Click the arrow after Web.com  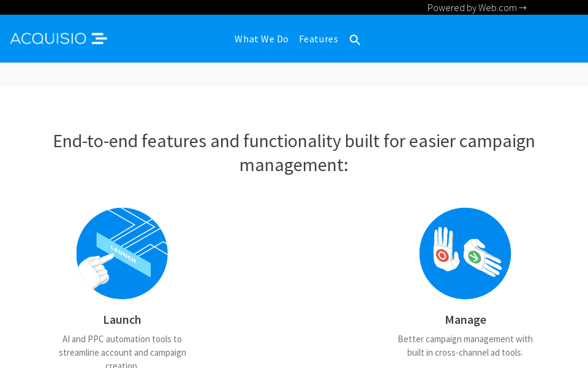tap(522, 8)
